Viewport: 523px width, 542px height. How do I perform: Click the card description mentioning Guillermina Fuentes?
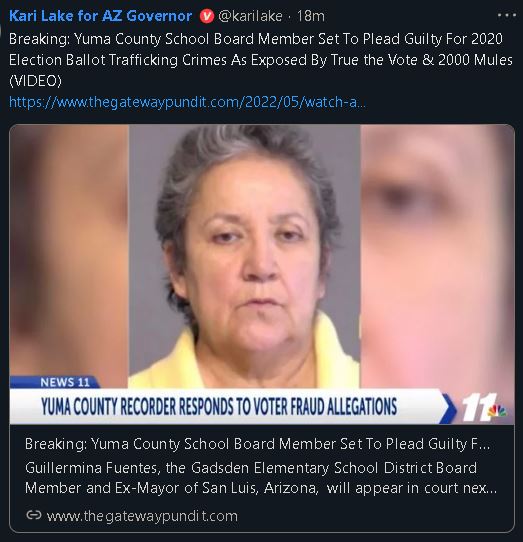[x=261, y=478]
